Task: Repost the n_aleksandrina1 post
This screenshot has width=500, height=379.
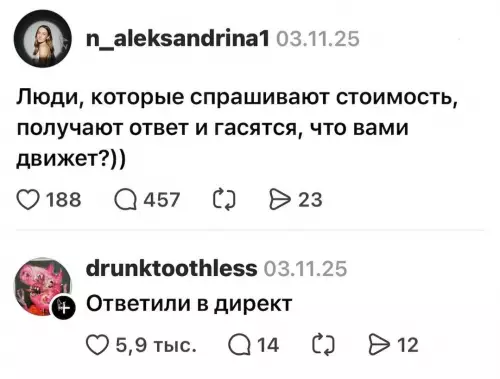Action: pos(224,199)
